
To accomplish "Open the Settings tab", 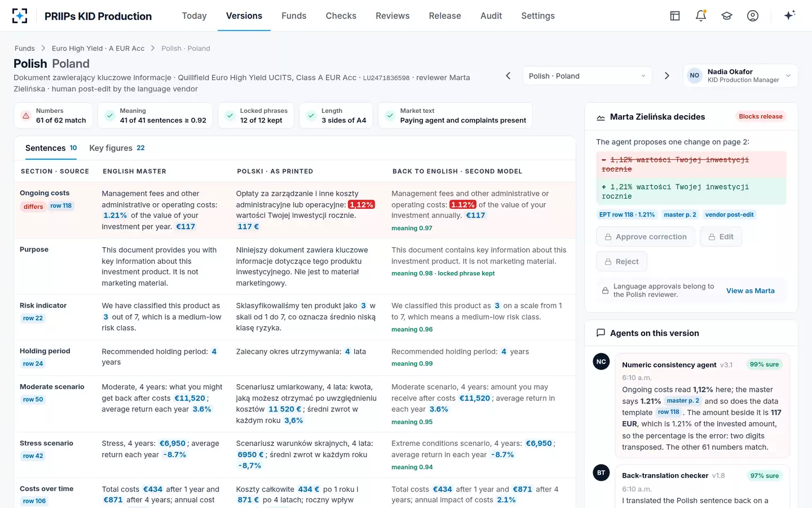I will [x=538, y=16].
